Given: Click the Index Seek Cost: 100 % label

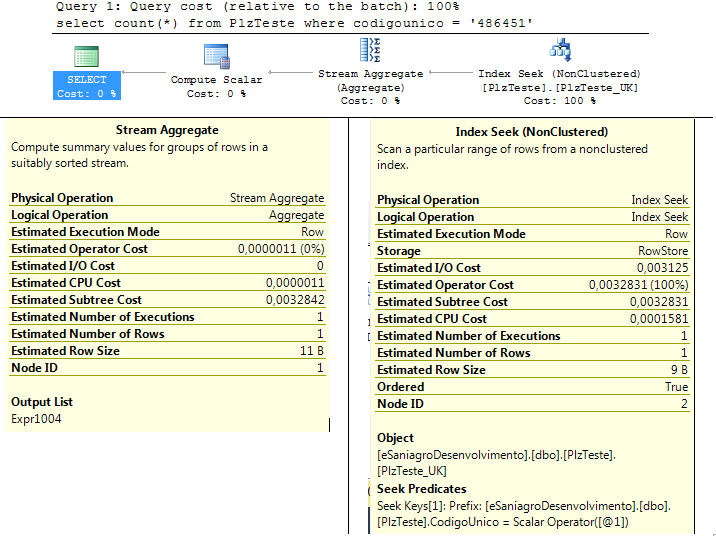Looking at the screenshot, I should pos(560,100).
